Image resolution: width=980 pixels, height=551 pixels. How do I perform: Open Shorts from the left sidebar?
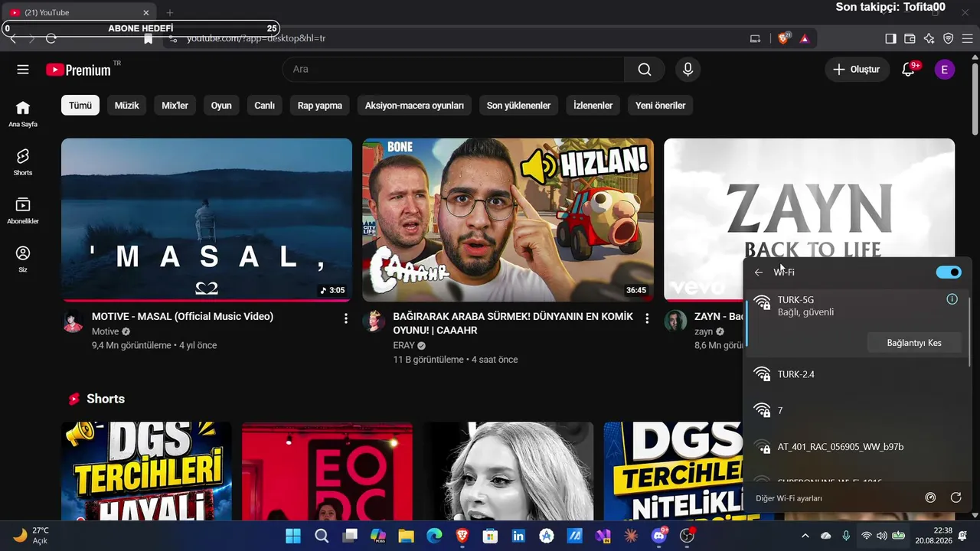[x=23, y=162]
